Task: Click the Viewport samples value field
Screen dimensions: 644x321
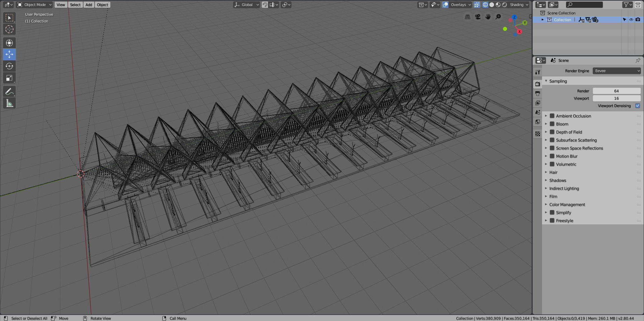Action: [616, 98]
